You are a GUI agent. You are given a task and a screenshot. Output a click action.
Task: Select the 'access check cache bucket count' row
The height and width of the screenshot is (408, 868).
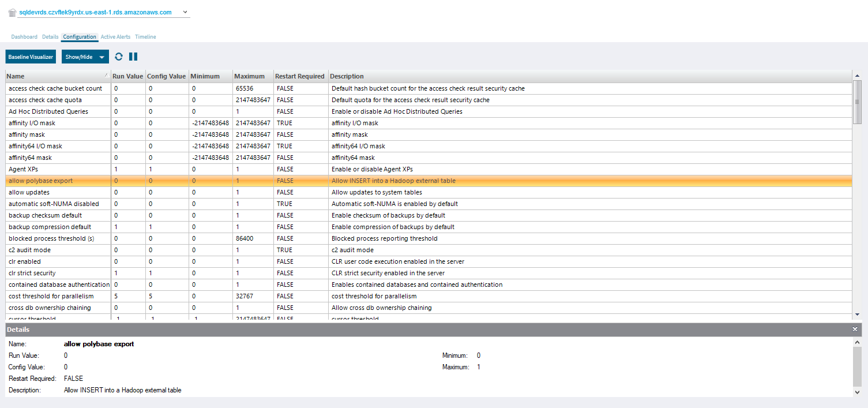429,88
